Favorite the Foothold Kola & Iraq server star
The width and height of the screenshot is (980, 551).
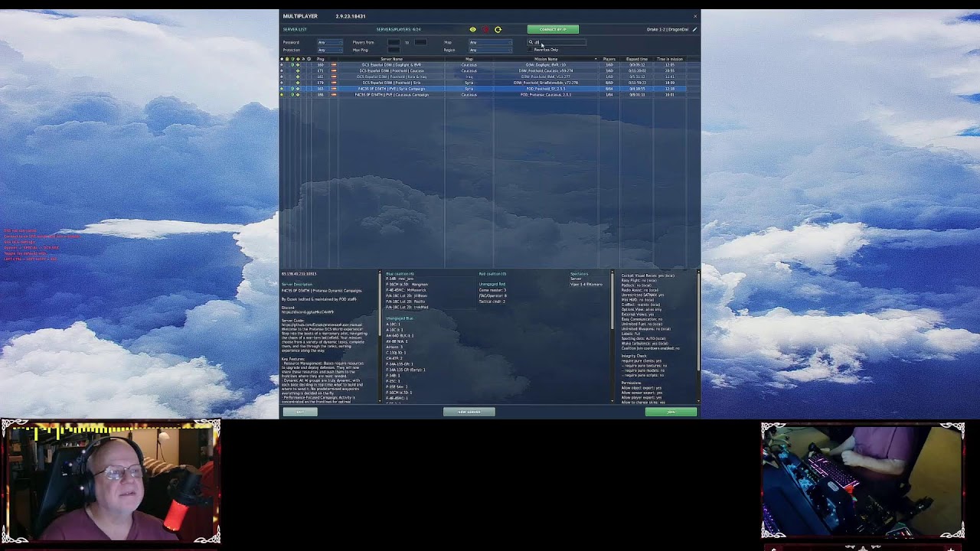pyautogui.click(x=282, y=77)
